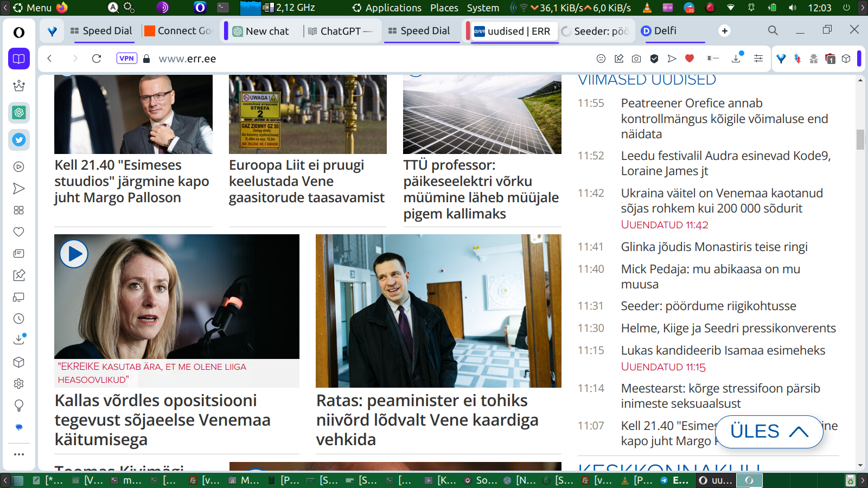Click the search tabs magnifier icon

[x=773, y=31]
